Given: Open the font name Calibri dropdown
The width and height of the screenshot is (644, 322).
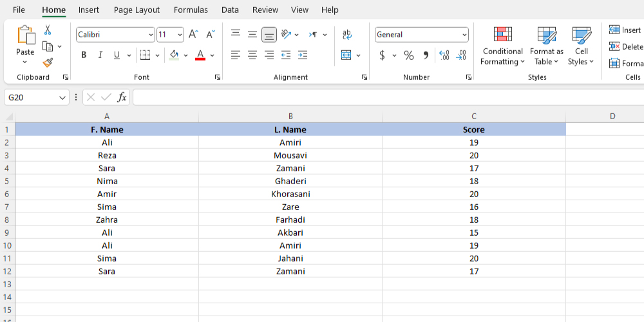Looking at the screenshot, I should pyautogui.click(x=151, y=35).
